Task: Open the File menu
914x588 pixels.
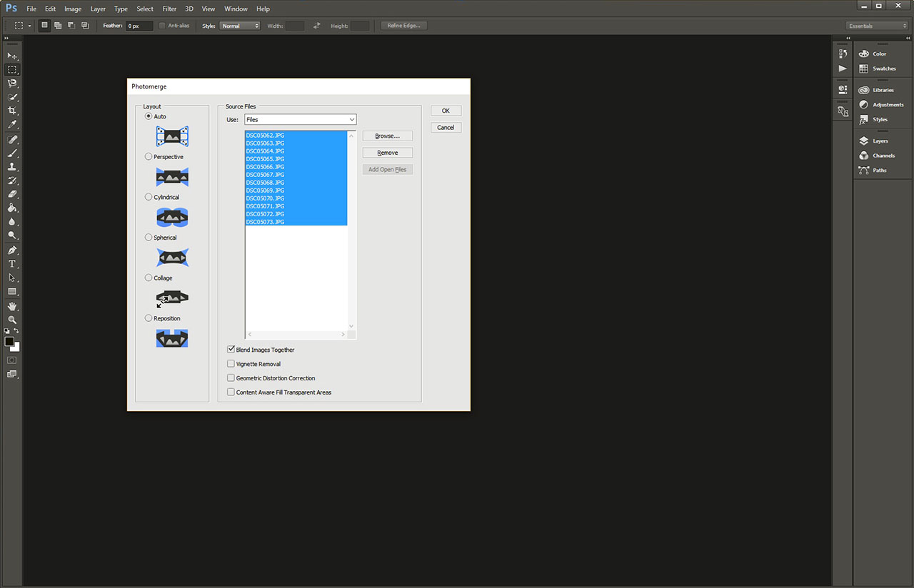Action: pos(31,9)
